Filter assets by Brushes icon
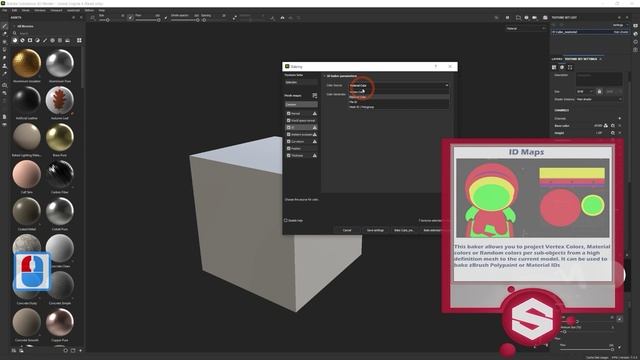This screenshot has width=640, height=360. tap(45, 40)
